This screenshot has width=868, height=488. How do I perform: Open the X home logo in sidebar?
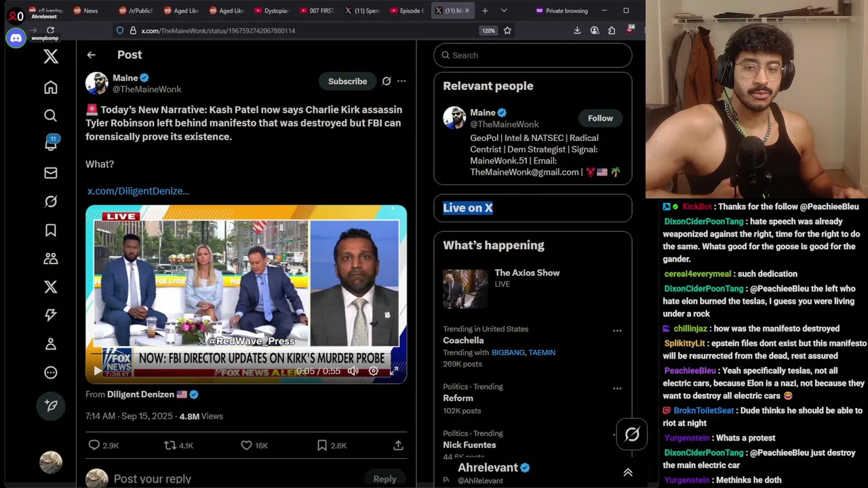click(51, 57)
